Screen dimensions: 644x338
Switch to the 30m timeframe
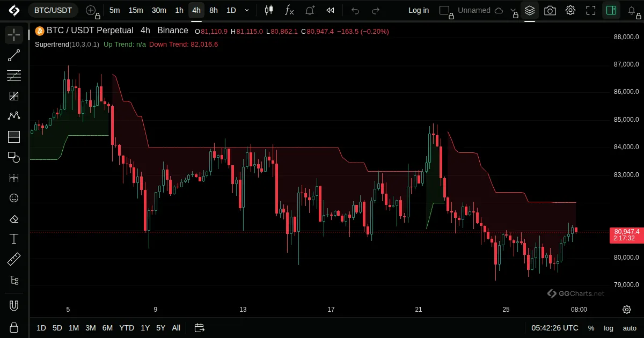(159, 10)
